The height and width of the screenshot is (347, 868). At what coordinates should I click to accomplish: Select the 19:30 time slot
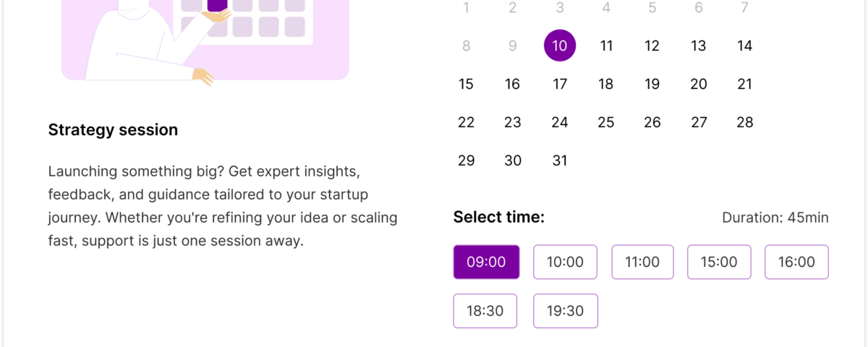point(565,311)
